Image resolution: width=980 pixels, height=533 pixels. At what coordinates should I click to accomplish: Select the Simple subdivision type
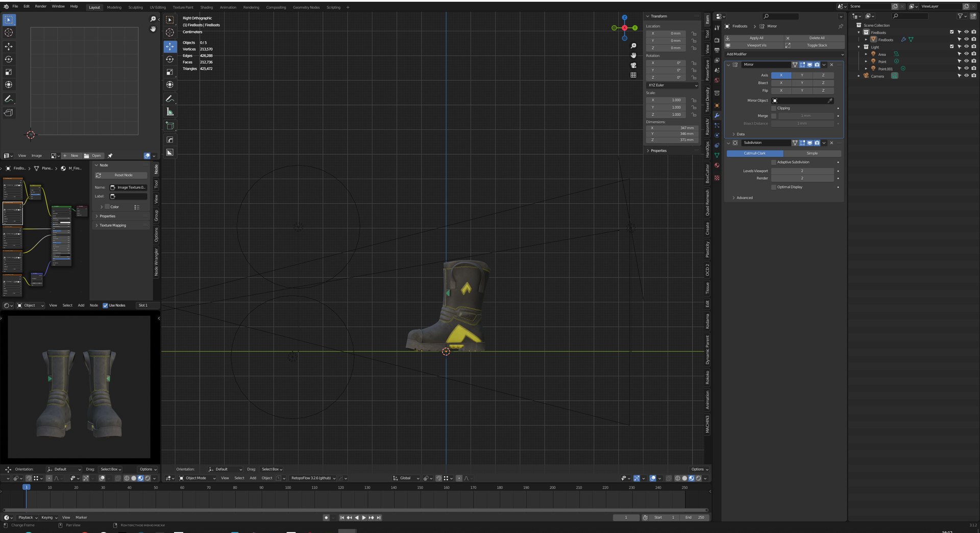coord(812,153)
